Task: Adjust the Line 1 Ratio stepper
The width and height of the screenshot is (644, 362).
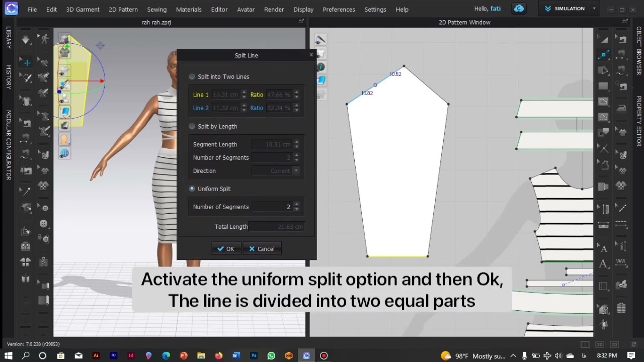Action: 296,95
